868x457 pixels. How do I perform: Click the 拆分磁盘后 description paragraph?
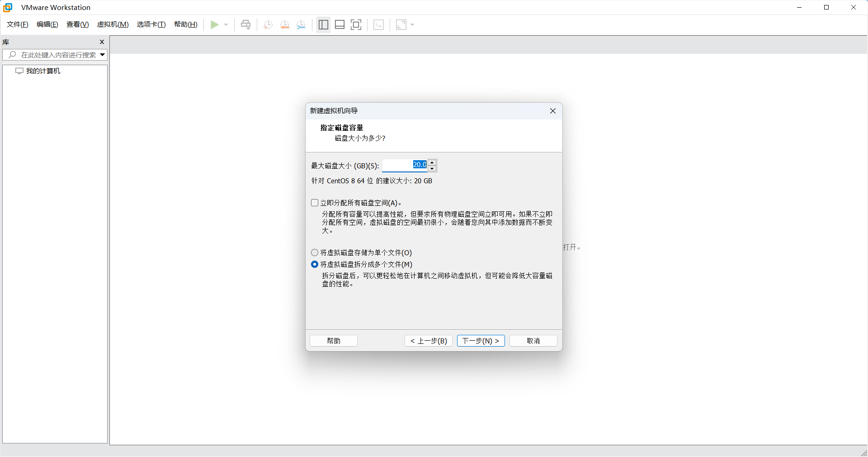coord(437,280)
